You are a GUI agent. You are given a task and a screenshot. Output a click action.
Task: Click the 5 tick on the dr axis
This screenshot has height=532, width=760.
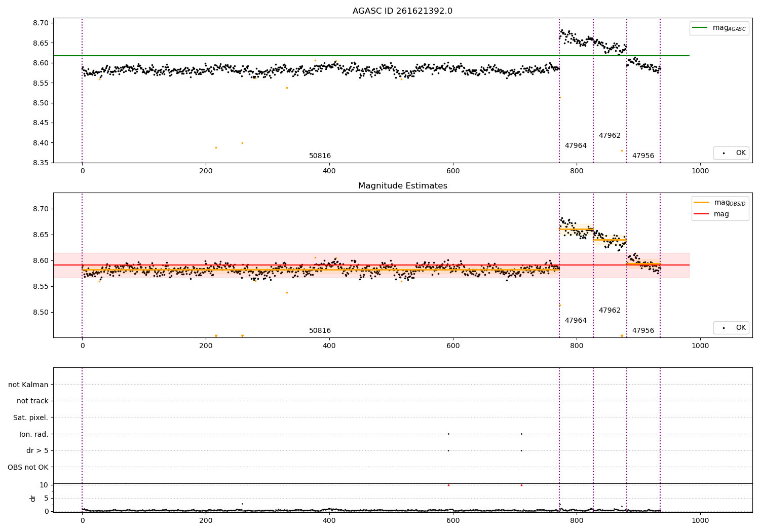click(47, 498)
